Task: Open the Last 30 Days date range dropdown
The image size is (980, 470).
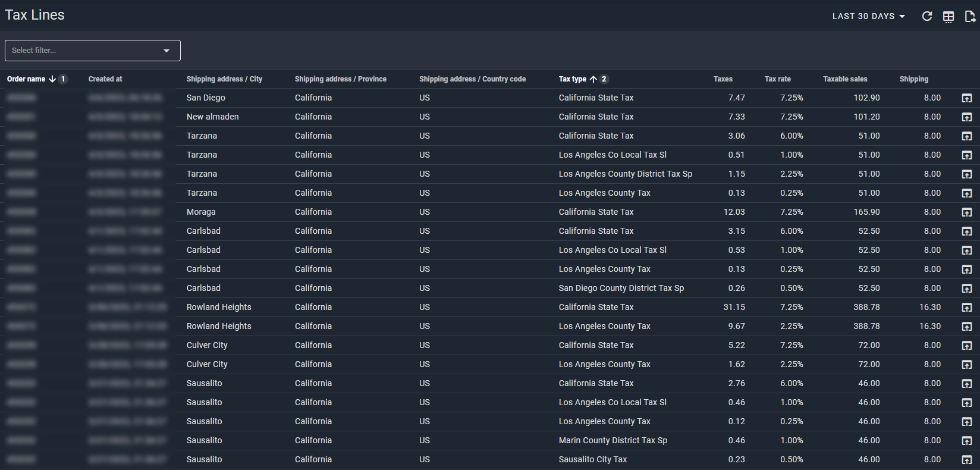Action: coord(868,17)
